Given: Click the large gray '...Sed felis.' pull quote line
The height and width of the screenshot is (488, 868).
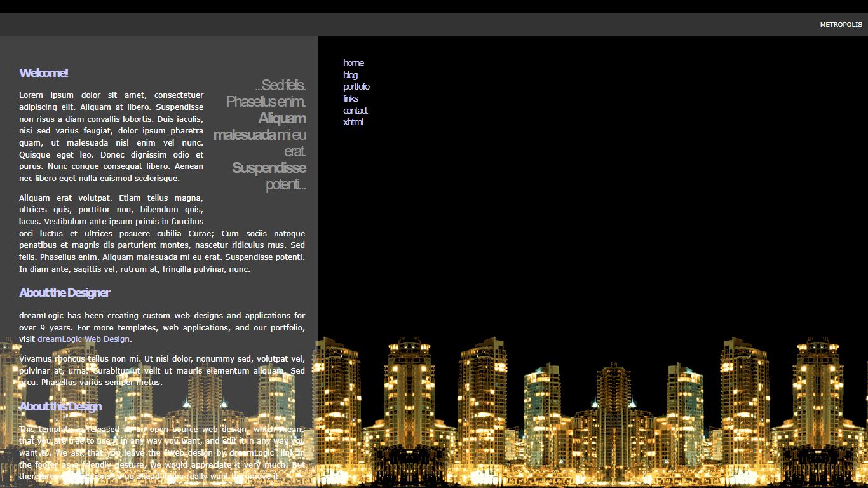Looking at the screenshot, I should (280, 85).
